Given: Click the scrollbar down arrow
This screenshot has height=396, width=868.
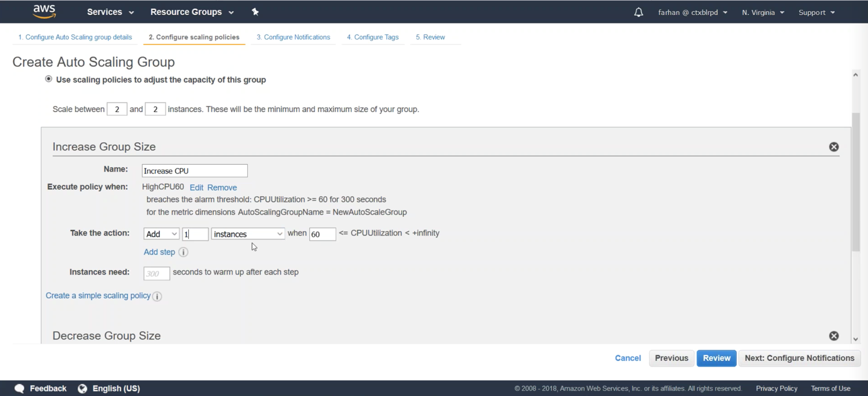Looking at the screenshot, I should pyautogui.click(x=855, y=339).
